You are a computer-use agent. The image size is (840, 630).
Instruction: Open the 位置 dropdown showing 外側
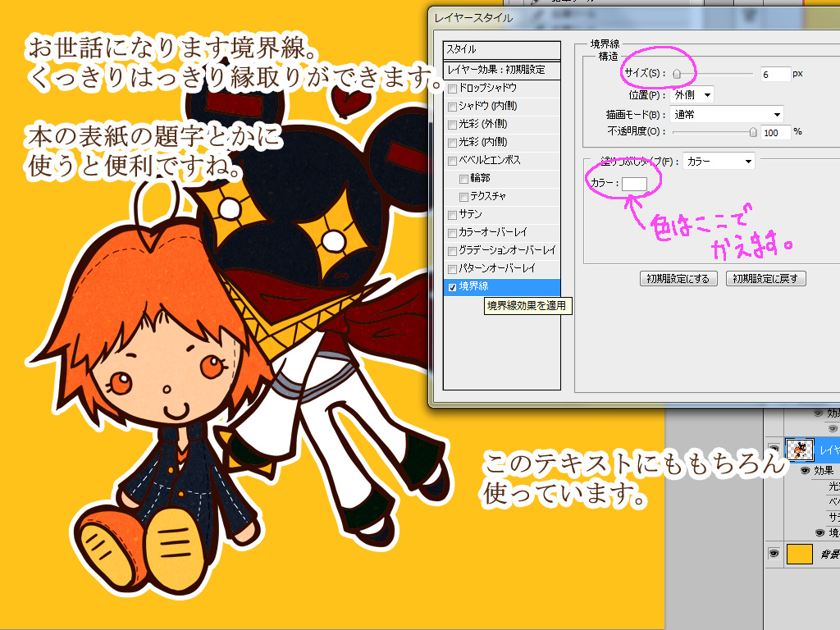[x=692, y=94]
